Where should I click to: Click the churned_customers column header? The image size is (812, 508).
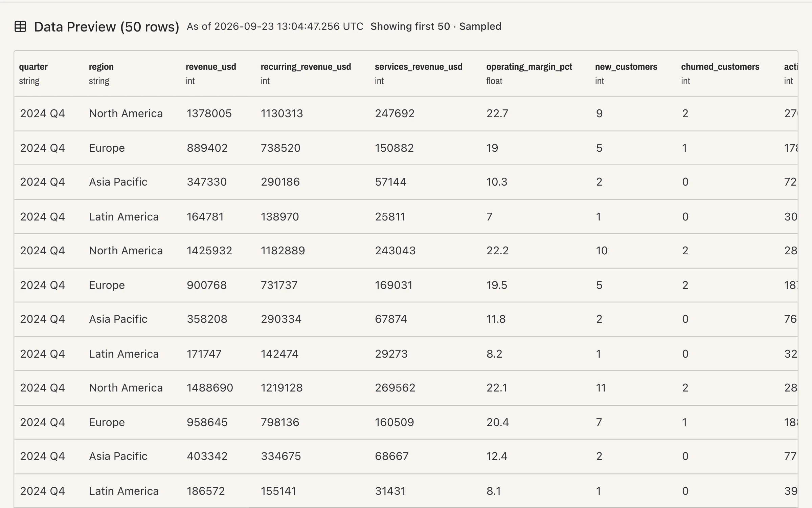720,67
